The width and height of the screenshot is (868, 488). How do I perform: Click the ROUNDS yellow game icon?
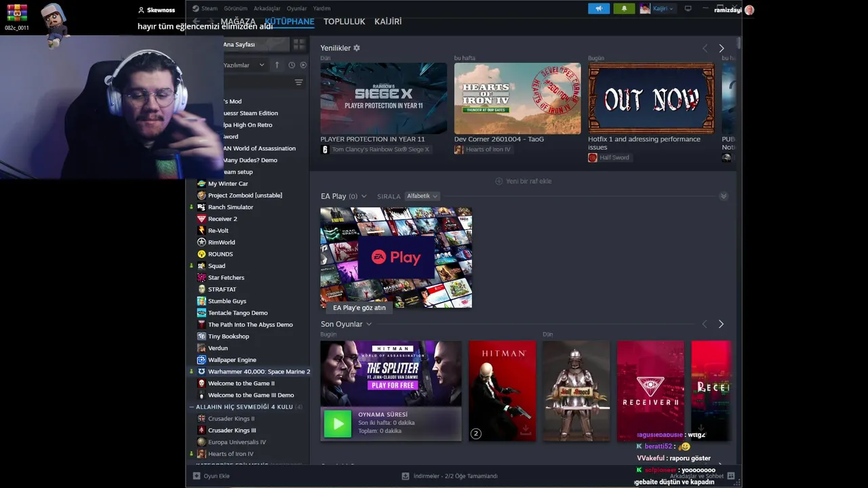(201, 254)
